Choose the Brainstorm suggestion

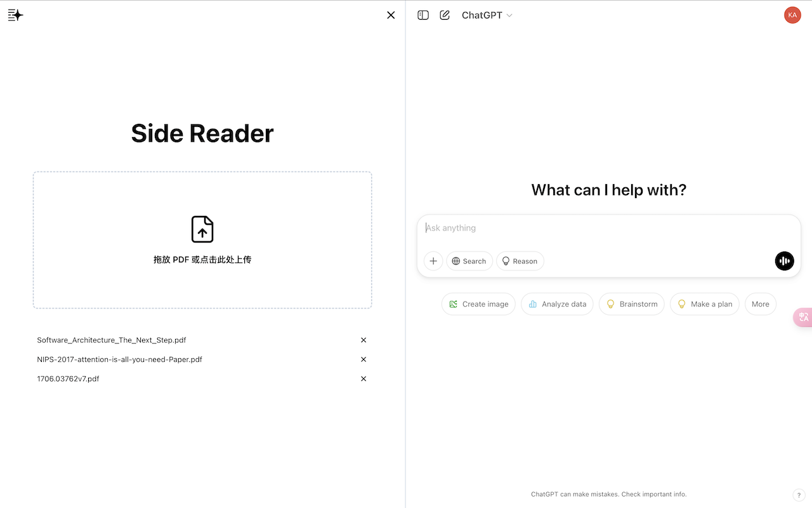coord(632,304)
